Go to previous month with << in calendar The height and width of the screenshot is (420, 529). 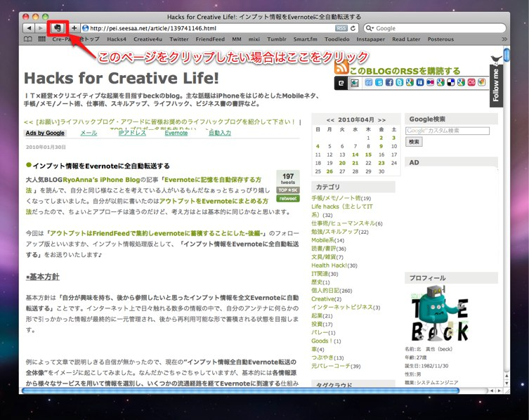[330, 120]
